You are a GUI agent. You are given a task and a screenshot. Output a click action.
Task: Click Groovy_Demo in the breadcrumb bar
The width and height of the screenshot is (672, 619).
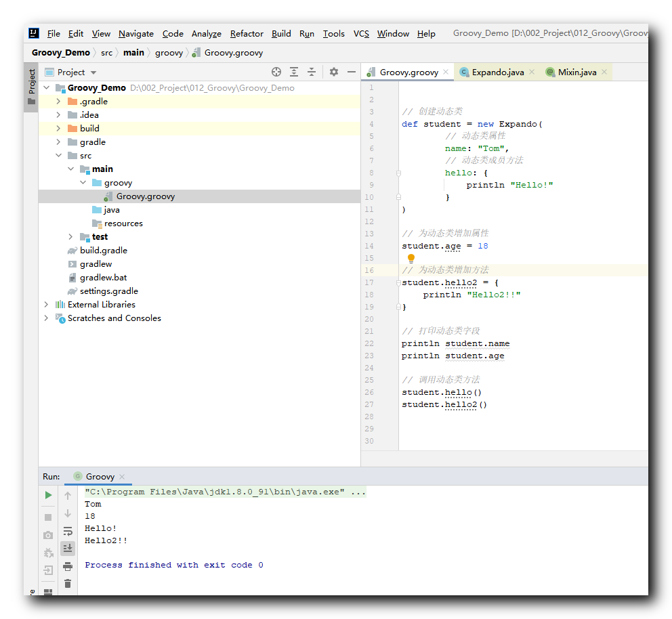coord(61,53)
